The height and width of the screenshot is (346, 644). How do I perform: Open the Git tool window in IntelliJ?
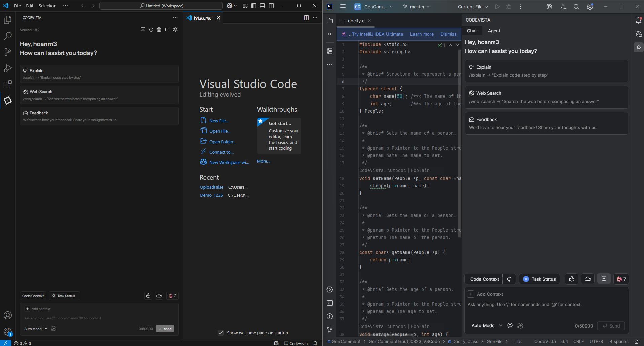click(330, 330)
